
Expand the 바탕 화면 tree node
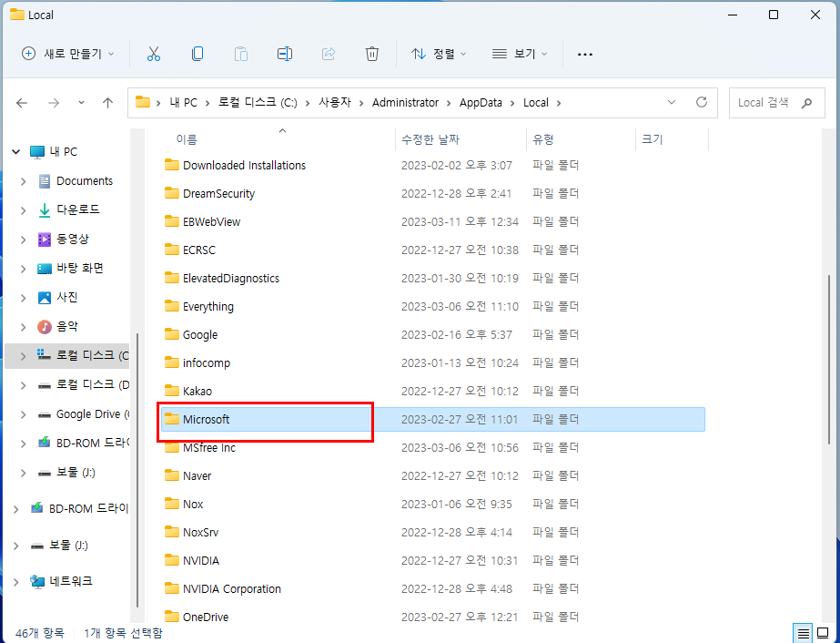(23, 268)
